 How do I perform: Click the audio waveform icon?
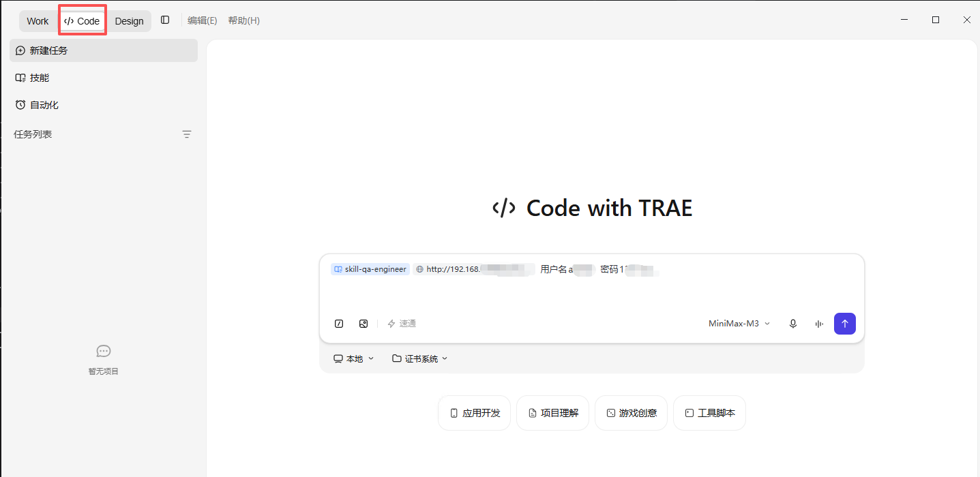tap(819, 324)
